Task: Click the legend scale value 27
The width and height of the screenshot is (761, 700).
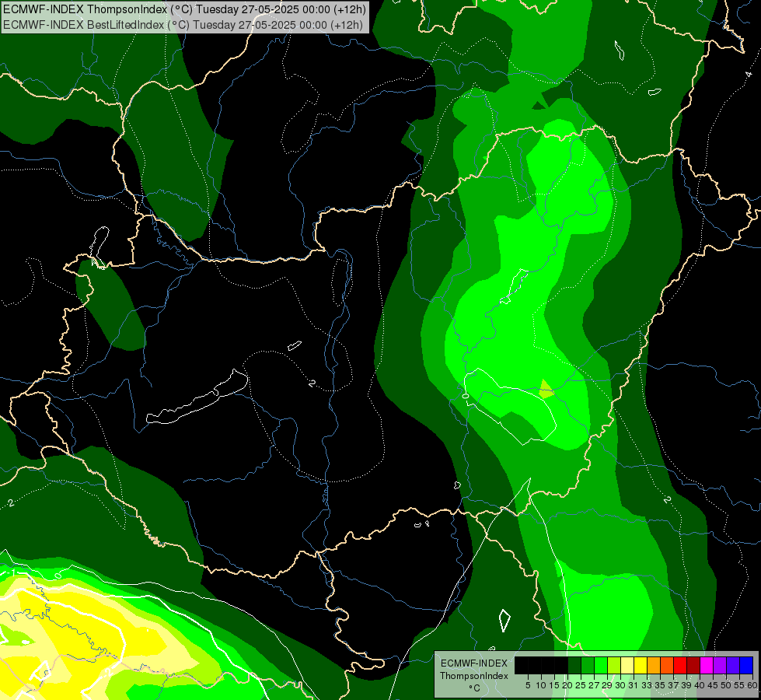Action: (594, 685)
